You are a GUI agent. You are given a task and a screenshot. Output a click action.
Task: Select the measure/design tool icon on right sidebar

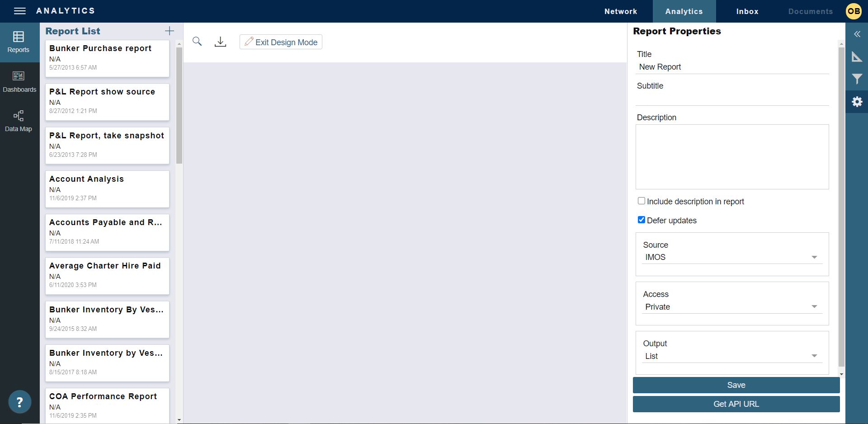click(857, 57)
